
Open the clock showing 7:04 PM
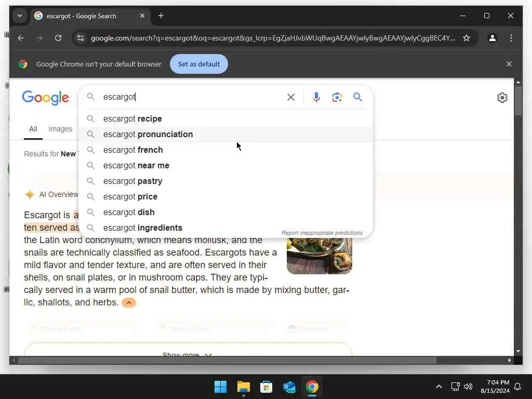click(495, 387)
